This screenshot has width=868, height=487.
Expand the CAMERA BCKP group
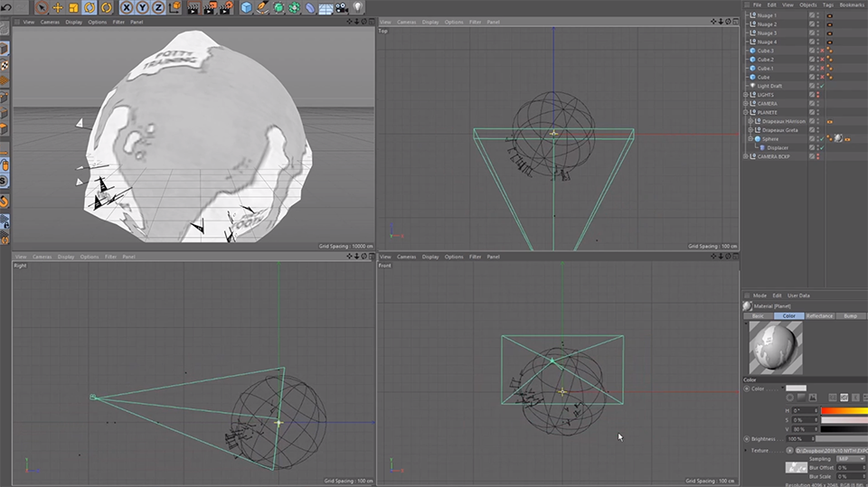pos(746,156)
